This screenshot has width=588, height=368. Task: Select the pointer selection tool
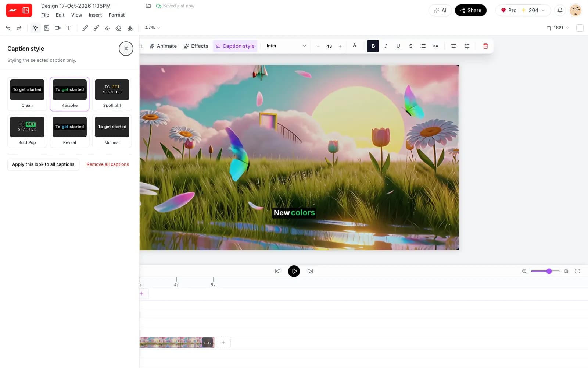(x=36, y=28)
